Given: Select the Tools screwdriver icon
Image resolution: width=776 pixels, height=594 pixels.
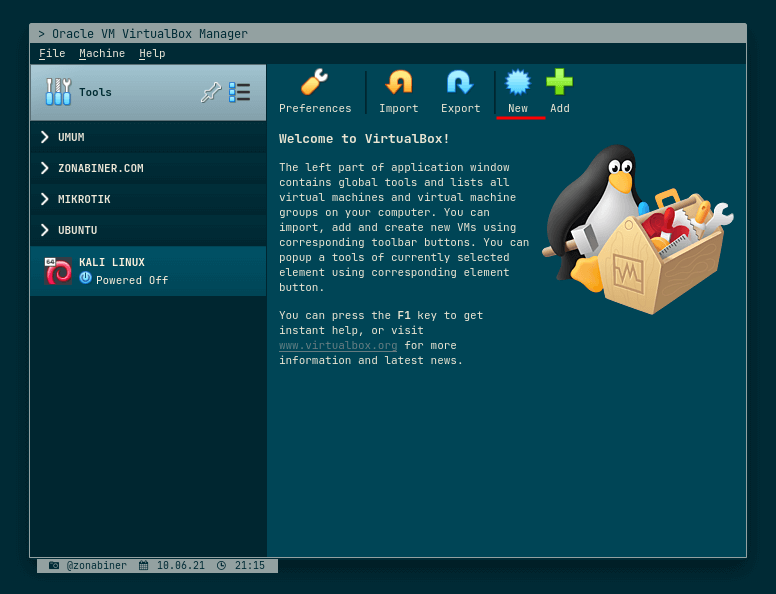Looking at the screenshot, I should click(58, 92).
